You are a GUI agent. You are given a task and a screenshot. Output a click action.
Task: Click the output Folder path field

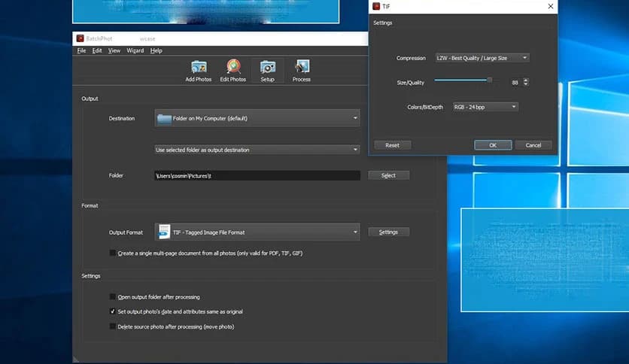pos(257,175)
